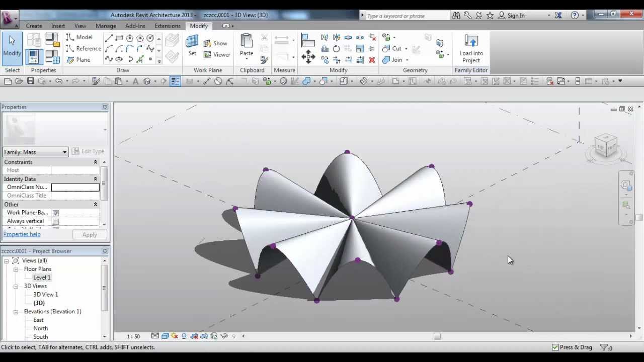Screen dimensions: 644x362
Task: Collapse the Floor Plans tree node
Action: tap(16, 269)
